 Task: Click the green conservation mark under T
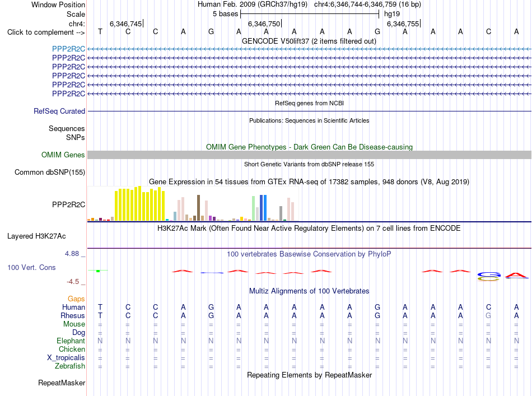pyautogui.click(x=98, y=271)
